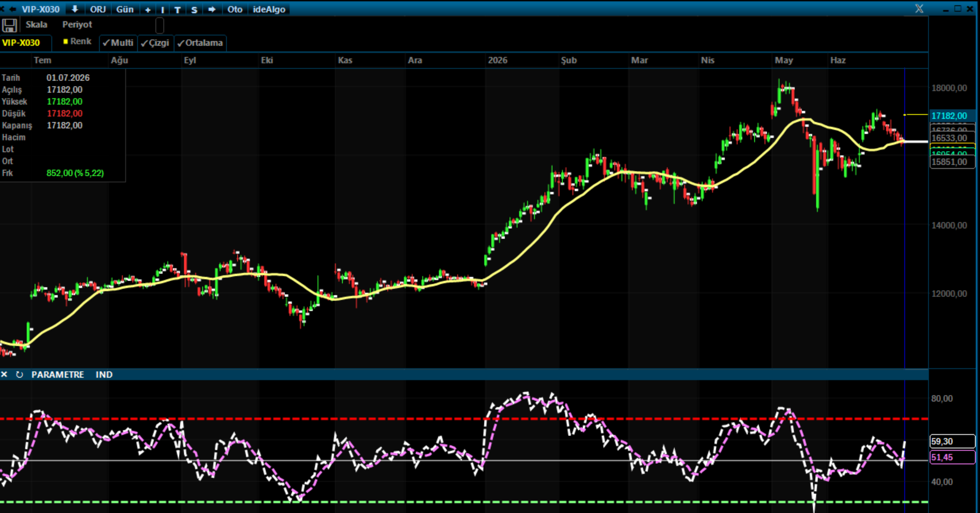Click the save floppy disk icon
The height and width of the screenshot is (513, 980).
10,25
